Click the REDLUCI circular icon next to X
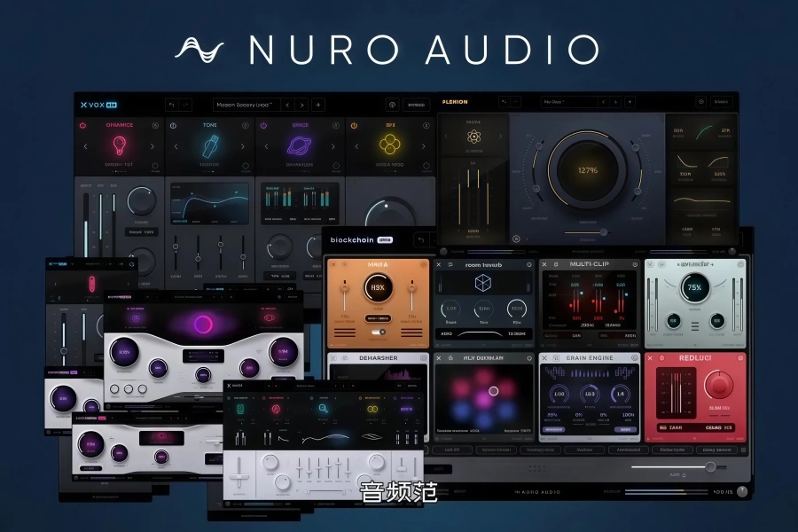 pyautogui.click(x=661, y=358)
